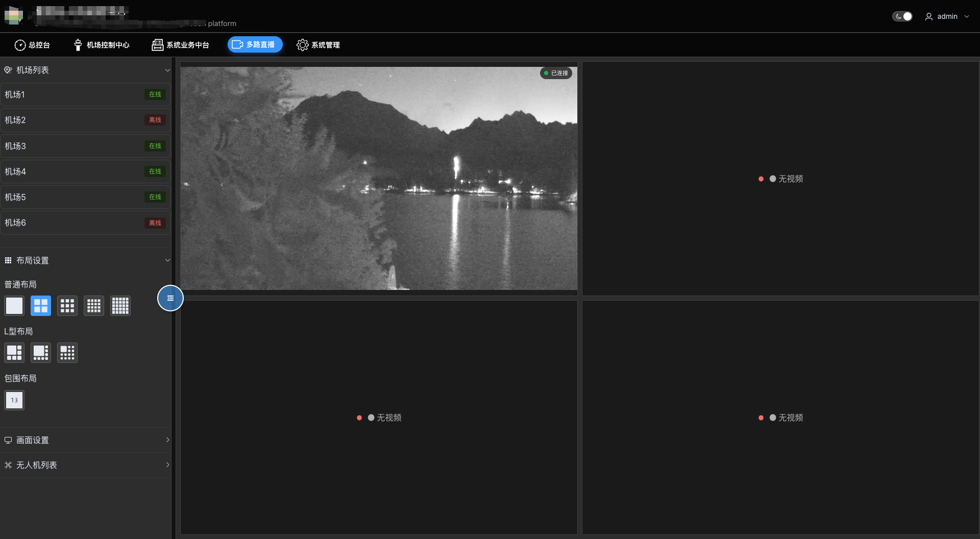Viewport: 980px width, 539px height.
Task: Select 机场5 from the airport list
Action: [x=85, y=197]
